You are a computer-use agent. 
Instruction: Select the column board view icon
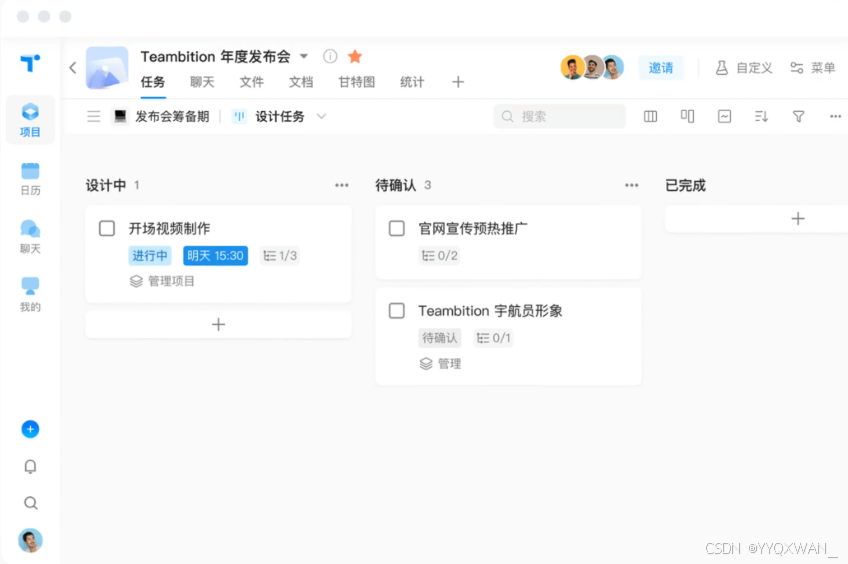pos(651,116)
